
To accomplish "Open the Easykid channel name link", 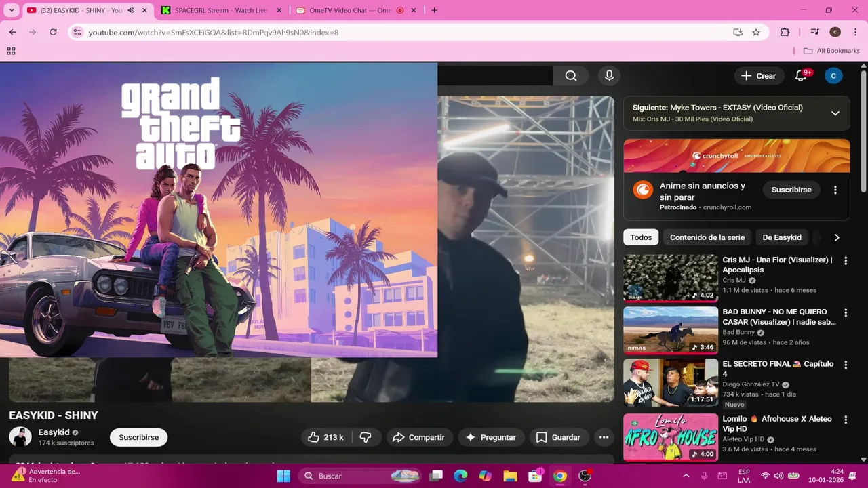I will (x=54, y=432).
